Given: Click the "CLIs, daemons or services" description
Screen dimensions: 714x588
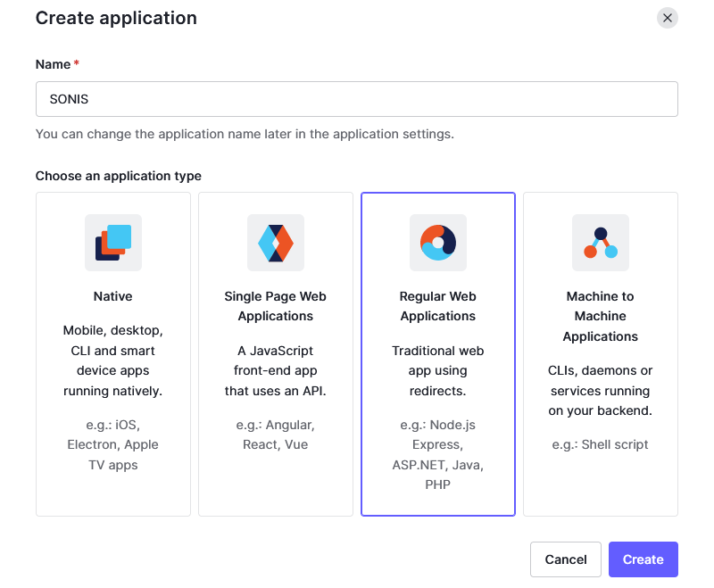Looking at the screenshot, I should [601, 391].
